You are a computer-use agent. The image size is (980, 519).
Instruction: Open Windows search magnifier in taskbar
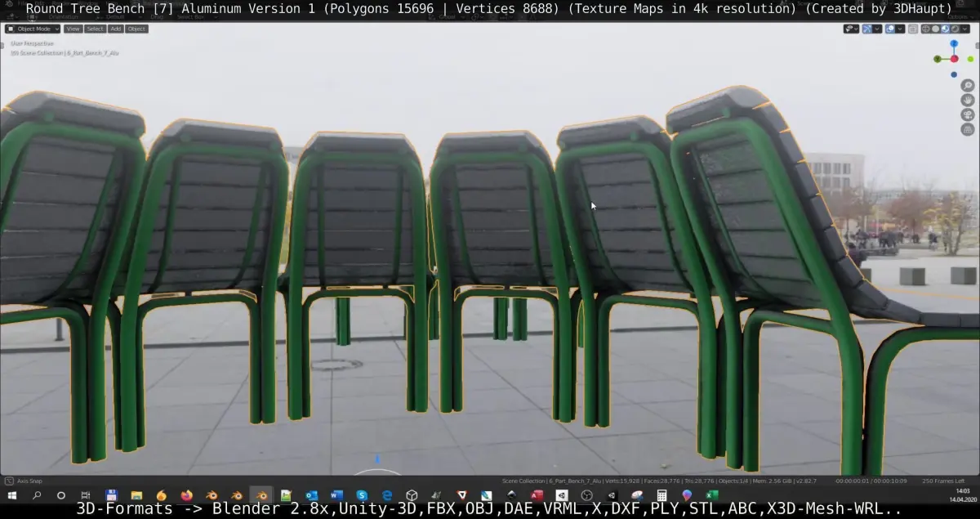click(x=37, y=495)
